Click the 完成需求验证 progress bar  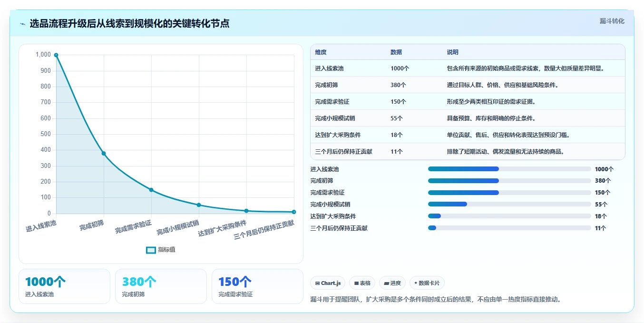[x=509, y=193]
